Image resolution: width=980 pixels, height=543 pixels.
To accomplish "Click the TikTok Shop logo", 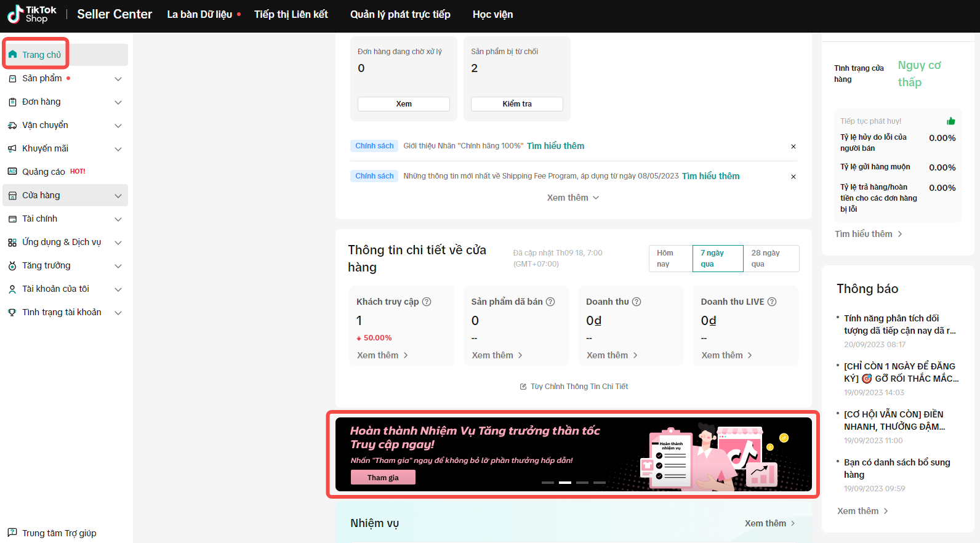I will point(32,14).
